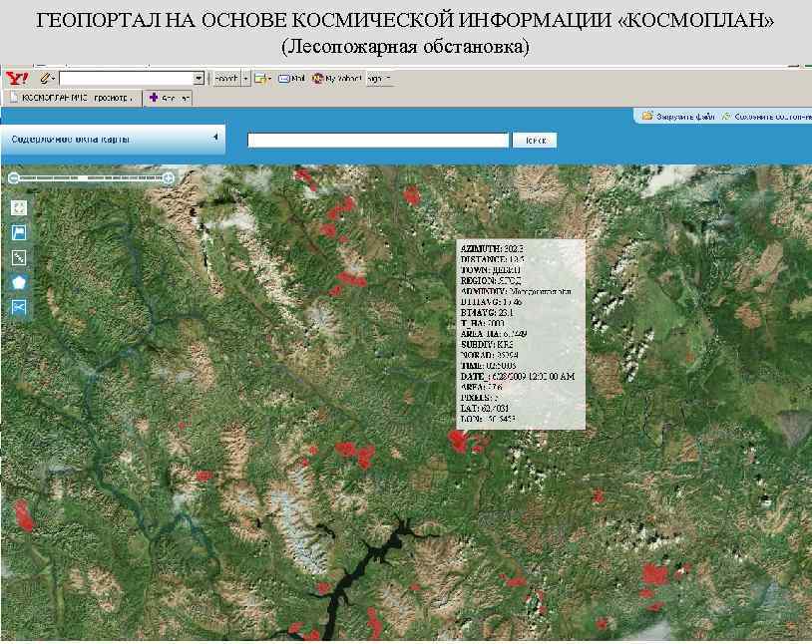Select the line measurement tool icon
This screenshot has height=644, width=812.
point(19,257)
